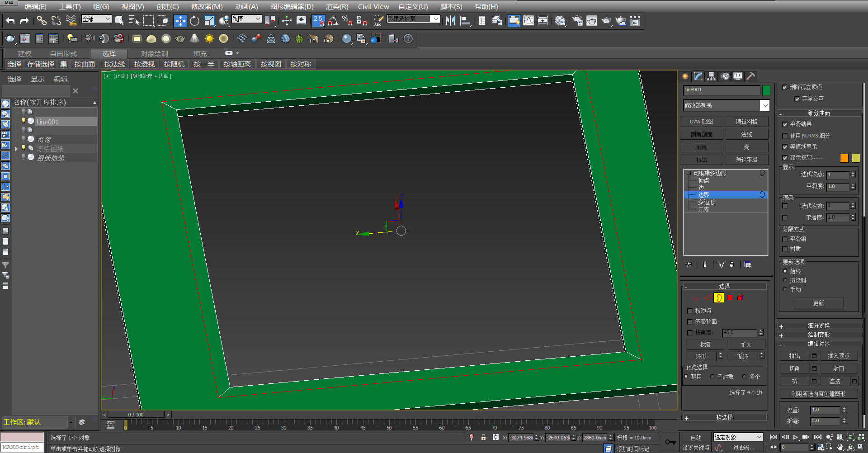Open Render Setup from the toolbar
This screenshot has height=453, width=868.
pyautogui.click(x=577, y=20)
